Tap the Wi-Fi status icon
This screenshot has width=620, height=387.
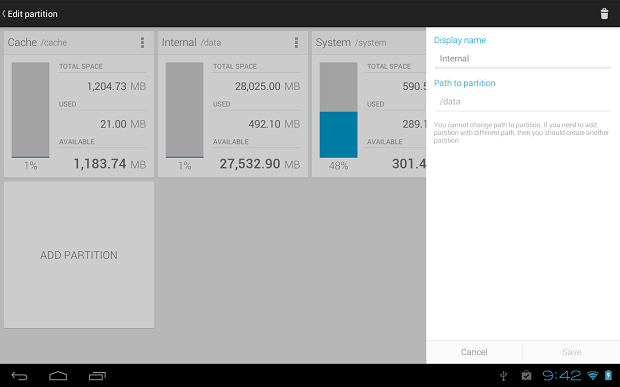pyautogui.click(x=592, y=375)
